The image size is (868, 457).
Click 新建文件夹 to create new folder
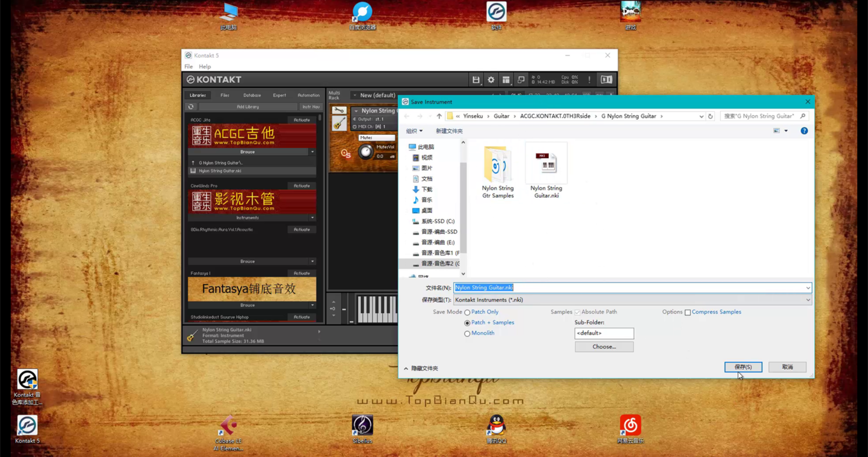click(449, 131)
